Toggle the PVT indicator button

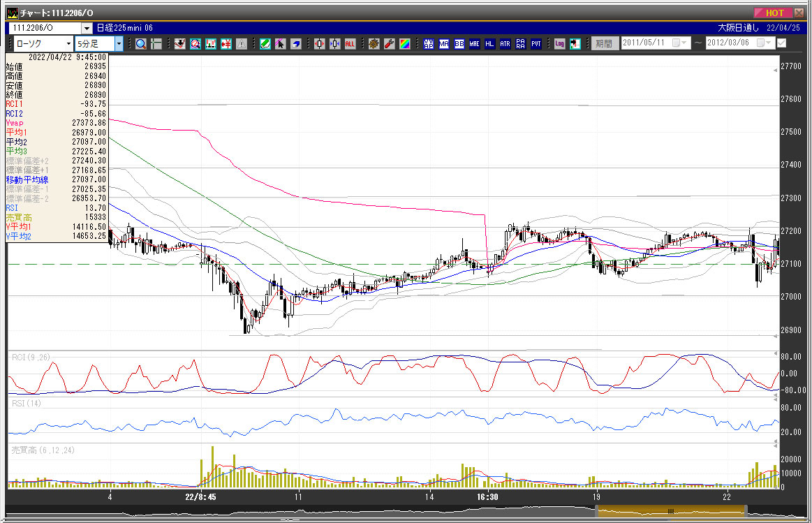coord(536,44)
